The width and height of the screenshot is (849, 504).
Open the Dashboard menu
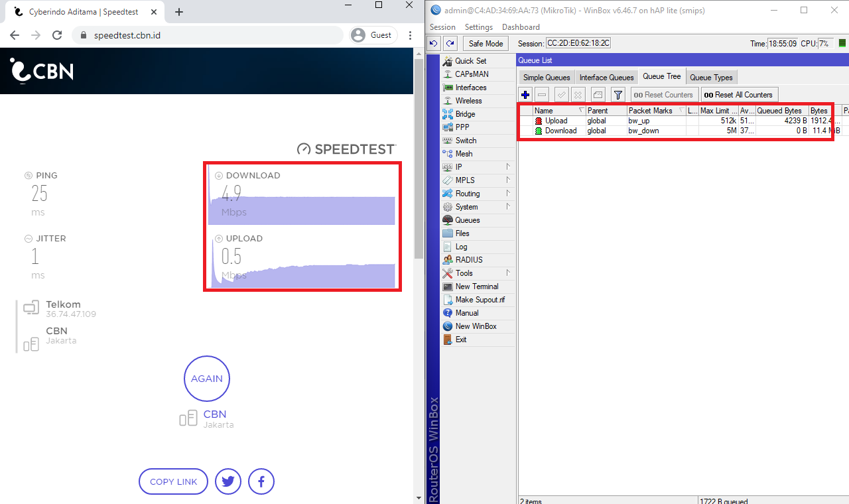[x=521, y=27]
